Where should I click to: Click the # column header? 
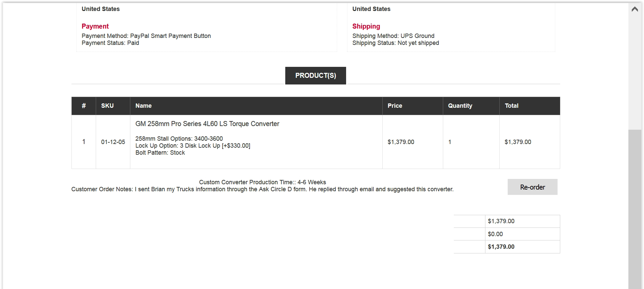(84, 106)
